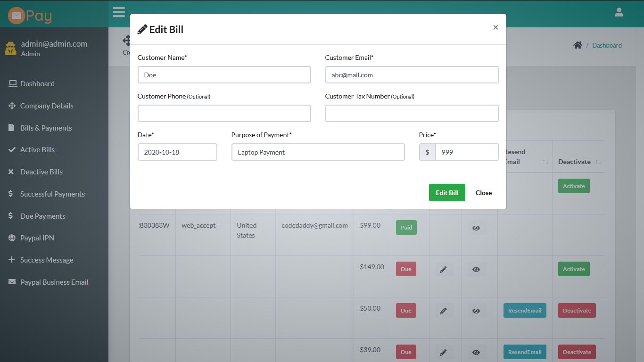Image resolution: width=644 pixels, height=362 pixels.
Task: Click the pencil edit icon on the $149.00 row
Action: click(x=443, y=269)
